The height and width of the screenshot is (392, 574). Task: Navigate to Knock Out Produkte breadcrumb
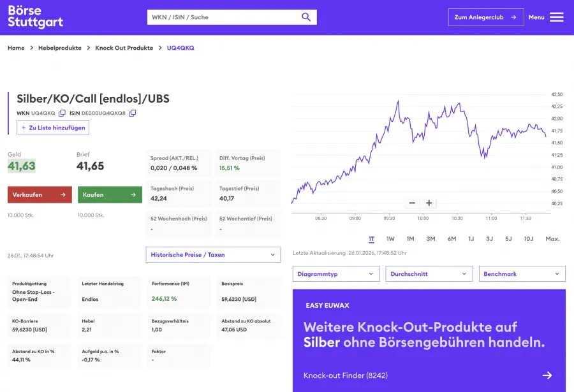point(124,47)
